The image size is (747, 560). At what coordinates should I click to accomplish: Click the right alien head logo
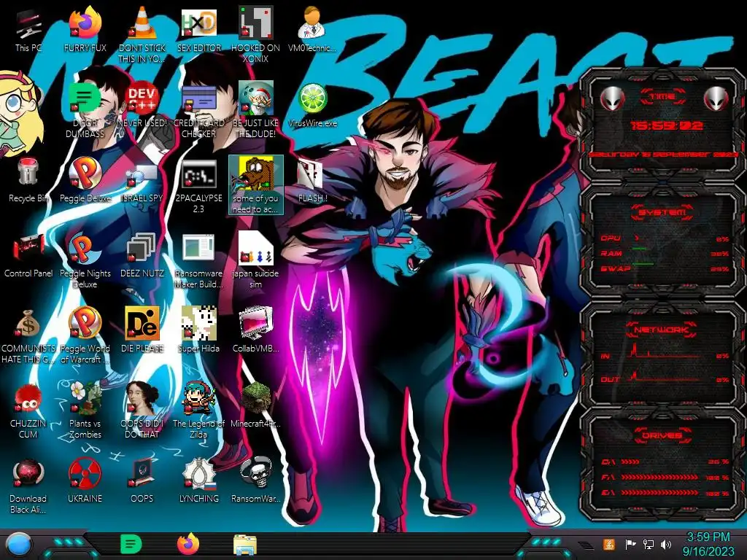click(716, 98)
